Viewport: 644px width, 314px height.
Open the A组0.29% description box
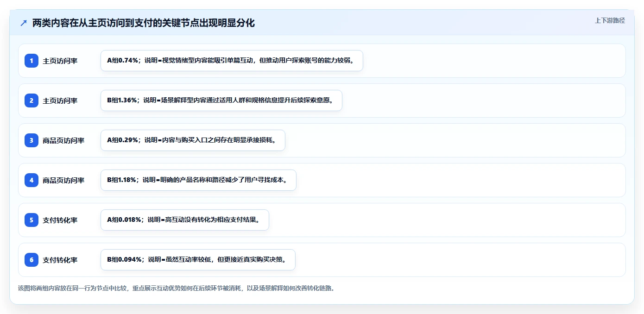(193, 140)
